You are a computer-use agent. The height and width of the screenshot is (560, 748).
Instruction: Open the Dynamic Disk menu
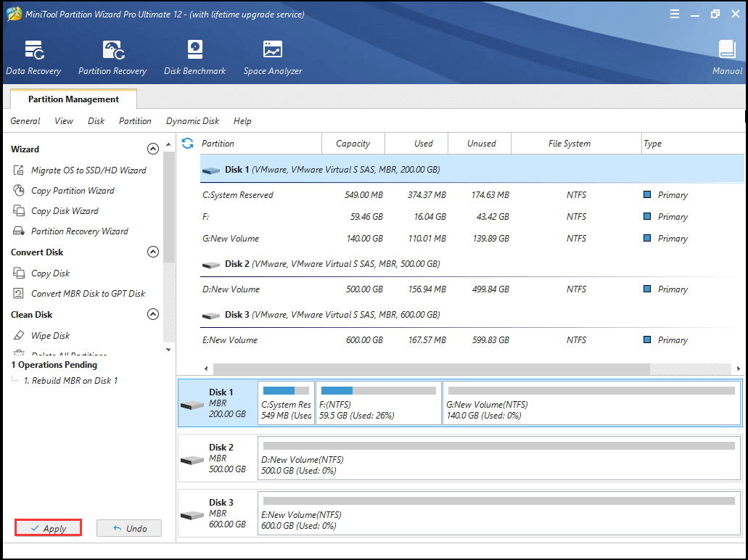[x=192, y=120]
